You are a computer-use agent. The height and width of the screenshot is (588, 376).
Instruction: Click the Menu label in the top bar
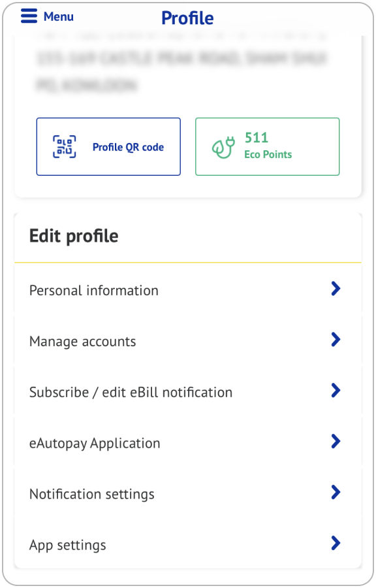[57, 16]
